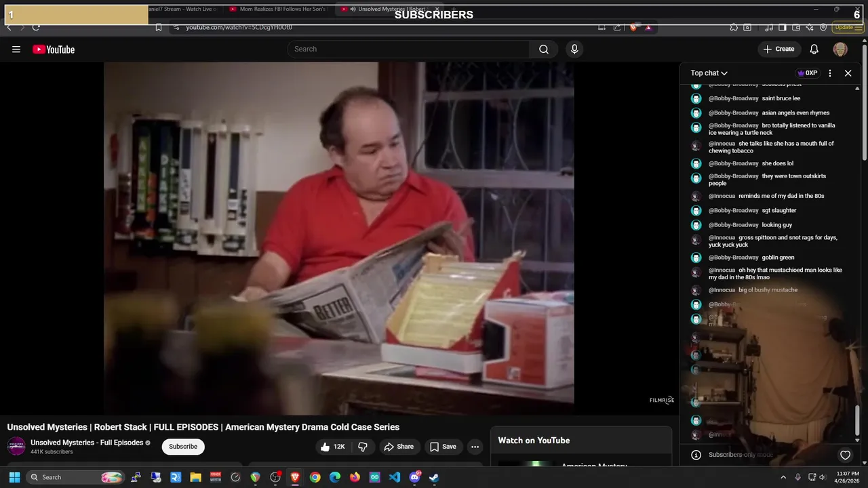Switch to Mom Realizes FBI Follows tab
The height and width of the screenshot is (488, 868).
tap(278, 9)
